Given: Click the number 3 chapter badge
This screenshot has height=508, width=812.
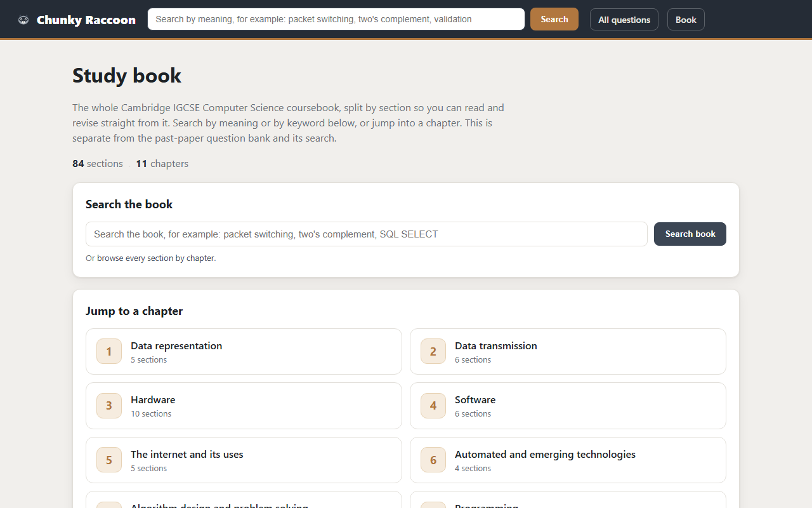Looking at the screenshot, I should tap(109, 406).
